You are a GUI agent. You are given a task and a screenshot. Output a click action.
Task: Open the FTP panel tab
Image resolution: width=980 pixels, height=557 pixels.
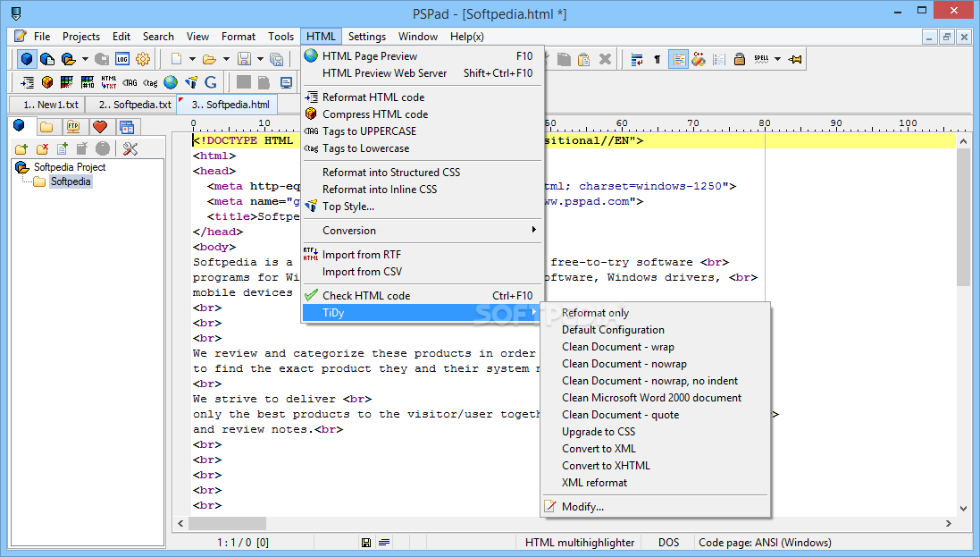[x=73, y=126]
